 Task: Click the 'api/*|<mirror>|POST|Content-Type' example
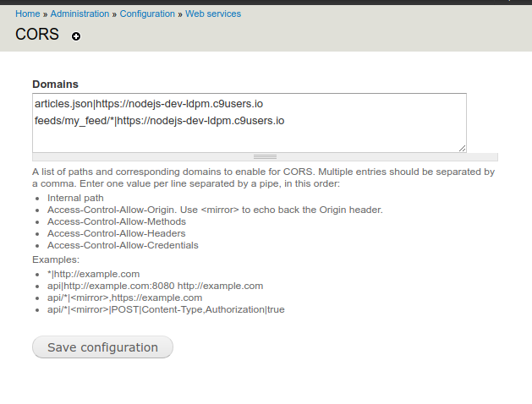(x=166, y=309)
